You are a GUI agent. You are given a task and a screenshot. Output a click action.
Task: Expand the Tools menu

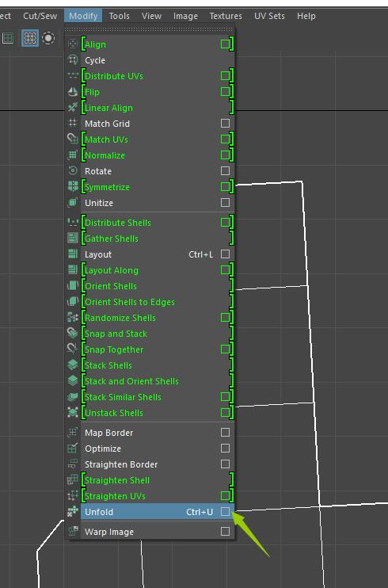tap(120, 16)
